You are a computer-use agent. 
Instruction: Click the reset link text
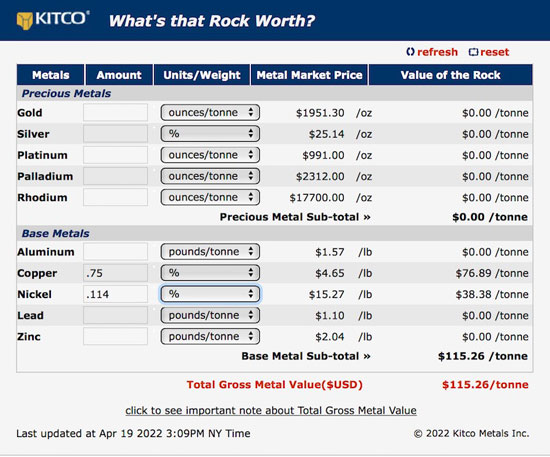494,52
